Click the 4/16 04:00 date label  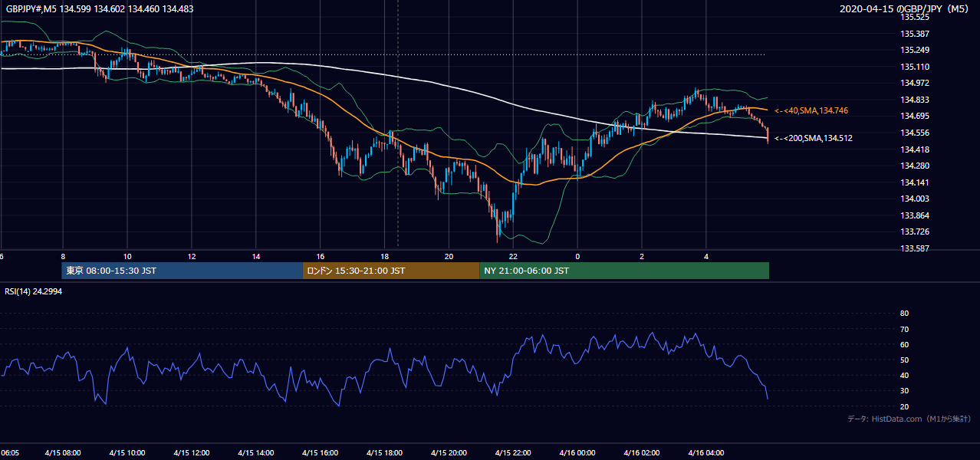tap(706, 452)
